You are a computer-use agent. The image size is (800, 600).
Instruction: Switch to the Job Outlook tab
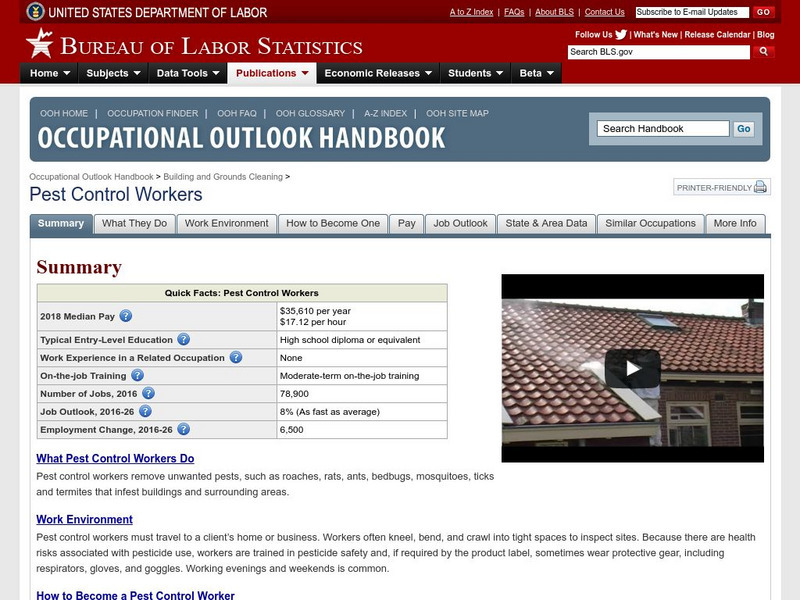click(x=461, y=223)
